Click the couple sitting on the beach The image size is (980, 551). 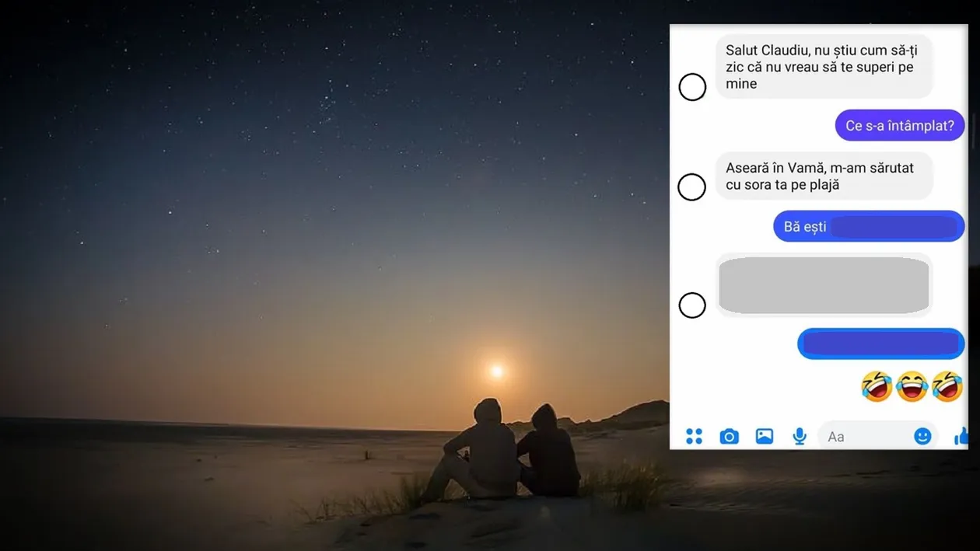511,451
